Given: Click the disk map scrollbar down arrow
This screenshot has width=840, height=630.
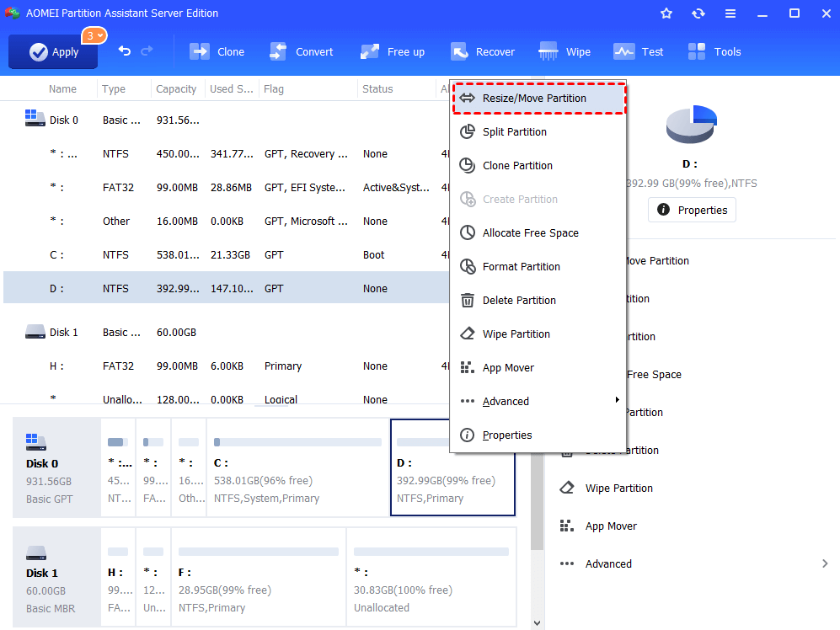Looking at the screenshot, I should coord(537,623).
